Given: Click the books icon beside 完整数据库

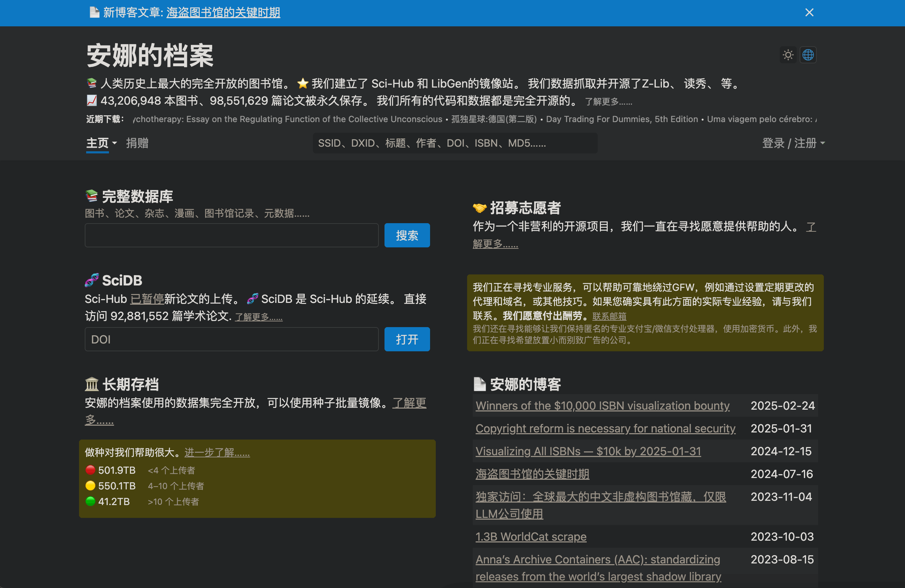Looking at the screenshot, I should point(91,195).
